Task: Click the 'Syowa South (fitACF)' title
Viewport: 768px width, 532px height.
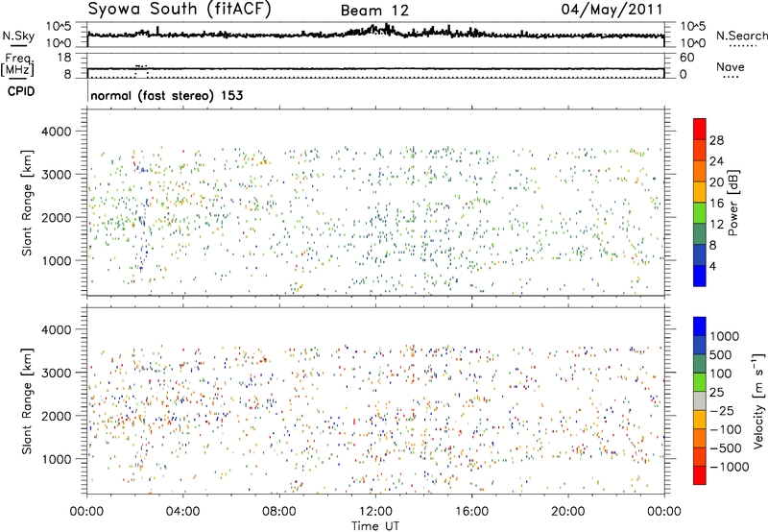Action: (x=180, y=9)
